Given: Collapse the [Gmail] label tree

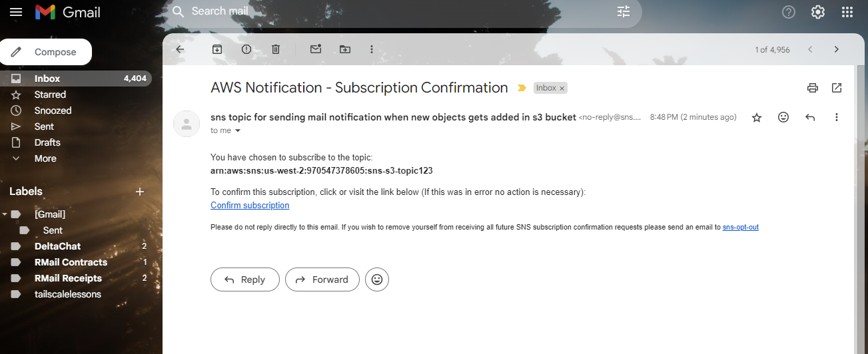Looking at the screenshot, I should [5, 214].
